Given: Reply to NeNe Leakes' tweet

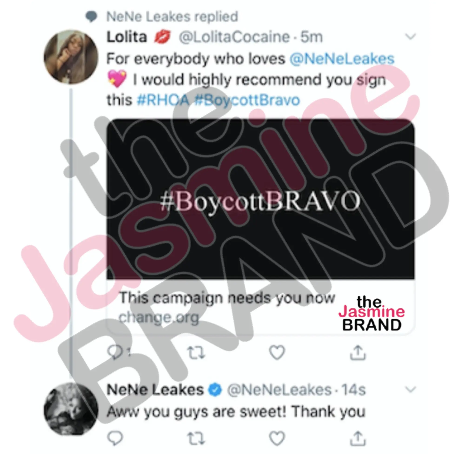Looking at the screenshot, I should pyautogui.click(x=115, y=438).
